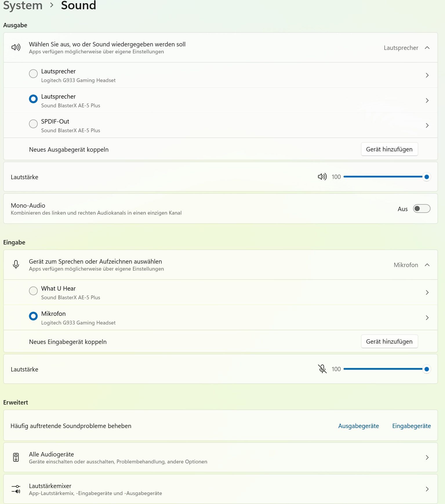
Task: Open details arrow for What U Hear
Action: (x=427, y=292)
